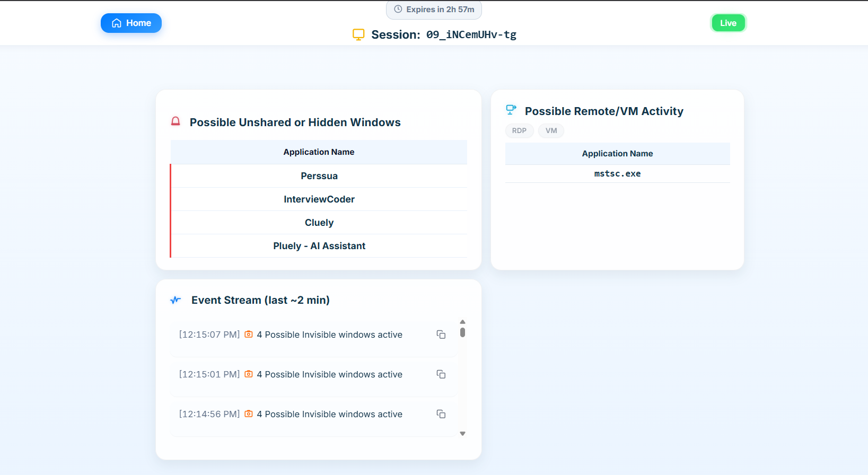Click the Possible Remote/VM Activity heading

click(604, 111)
